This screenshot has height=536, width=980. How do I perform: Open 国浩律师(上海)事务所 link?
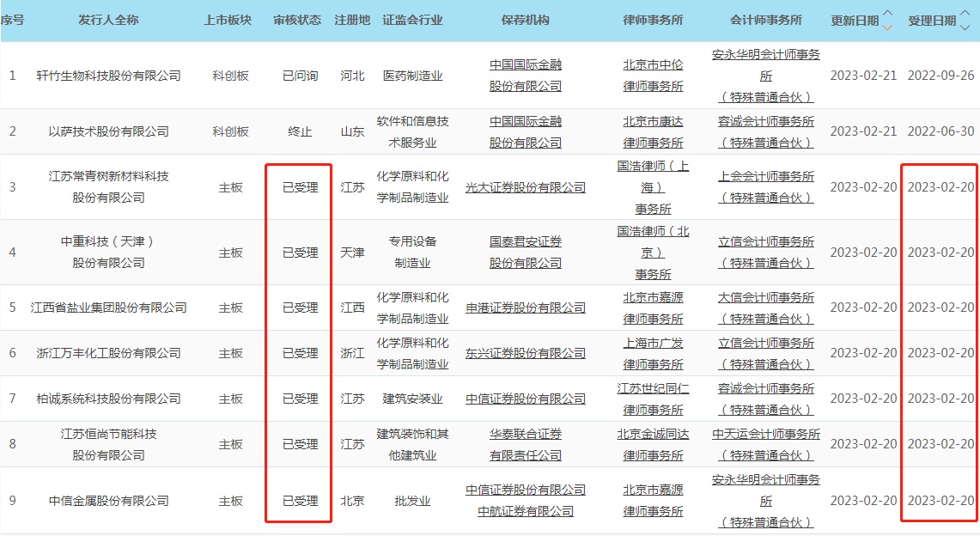[x=653, y=187]
